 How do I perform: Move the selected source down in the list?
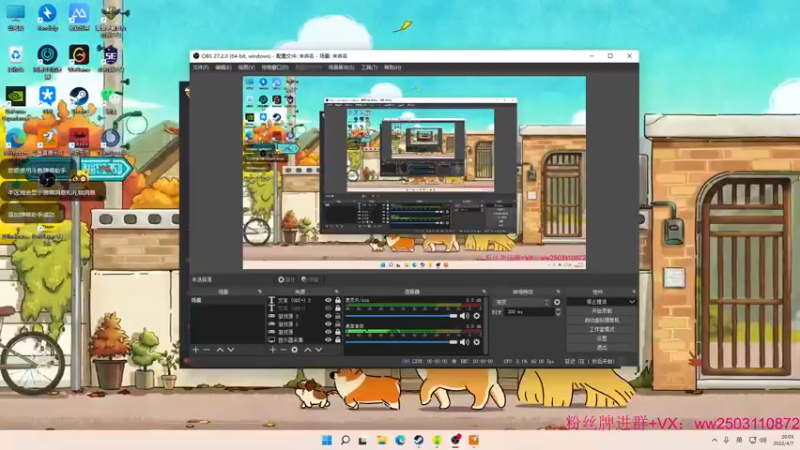[x=318, y=349]
